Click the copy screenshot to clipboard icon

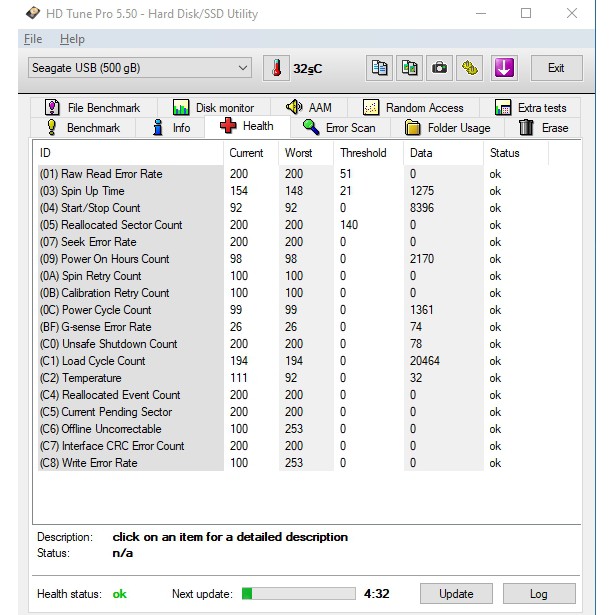409,68
